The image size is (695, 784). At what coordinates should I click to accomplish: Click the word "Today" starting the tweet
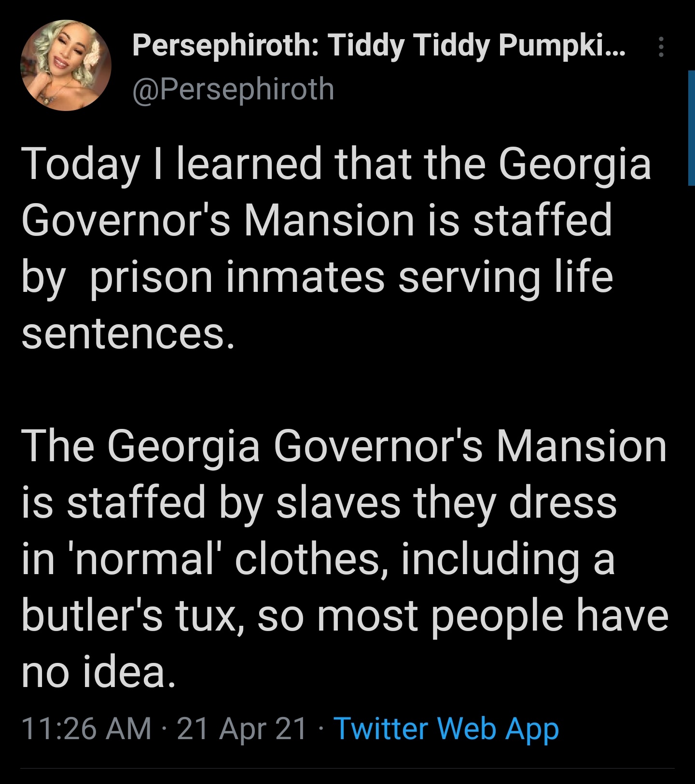point(80,164)
